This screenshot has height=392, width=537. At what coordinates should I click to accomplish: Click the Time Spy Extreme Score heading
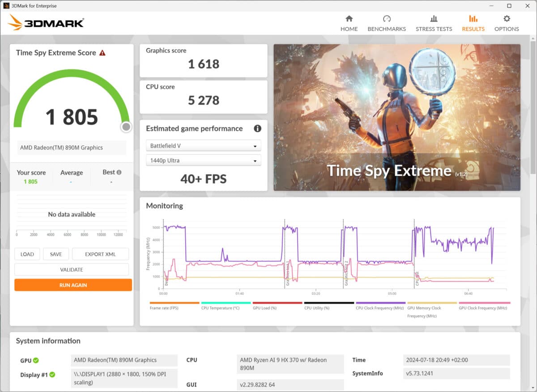tap(56, 53)
